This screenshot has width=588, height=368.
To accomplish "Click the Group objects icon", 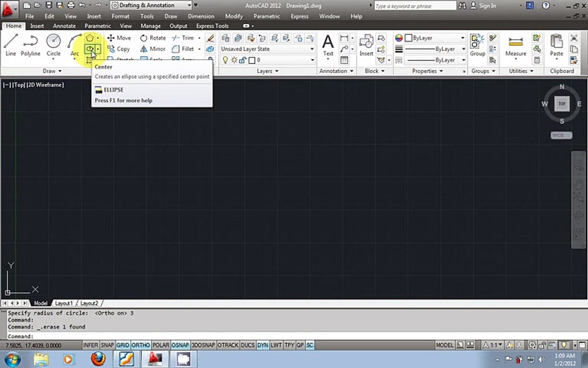I will point(477,45).
